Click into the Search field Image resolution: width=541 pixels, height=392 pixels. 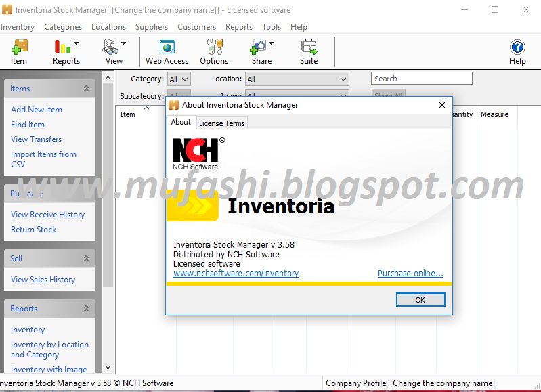pos(422,79)
